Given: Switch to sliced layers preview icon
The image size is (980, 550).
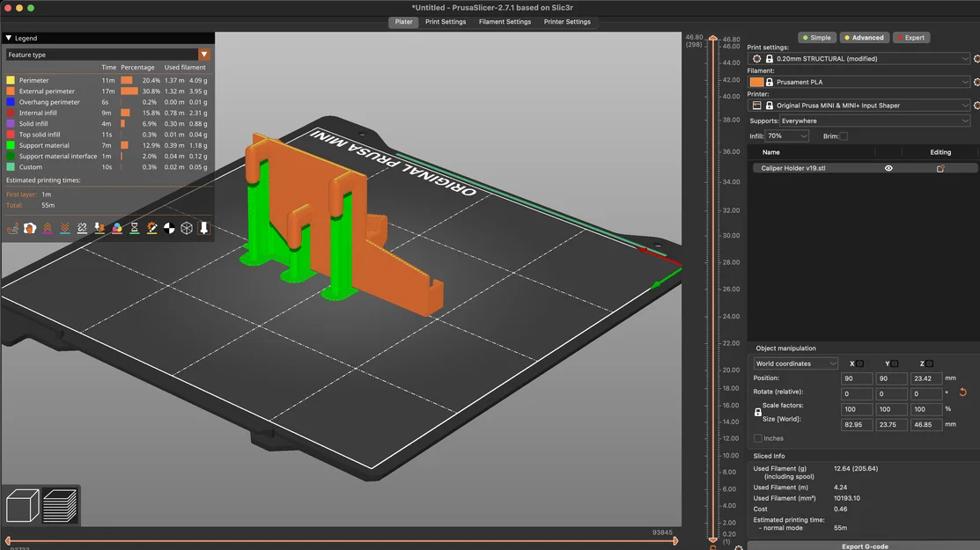Looking at the screenshot, I should (x=60, y=505).
